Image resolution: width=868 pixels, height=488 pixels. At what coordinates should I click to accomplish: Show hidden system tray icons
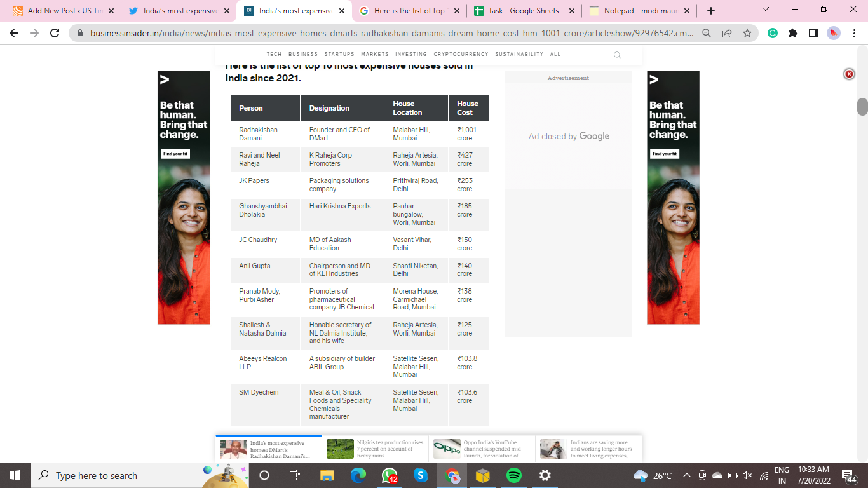[687, 475]
